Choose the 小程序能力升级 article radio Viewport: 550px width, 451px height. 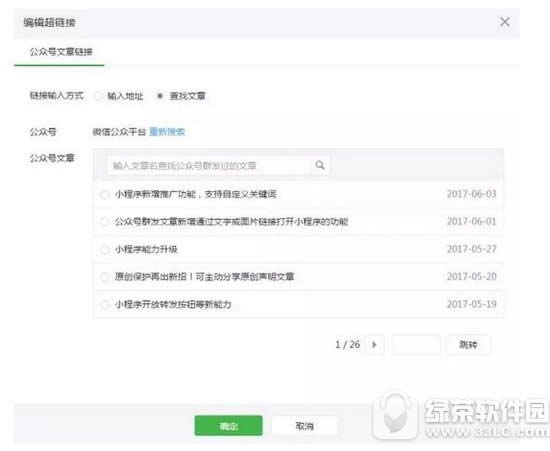tap(105, 249)
